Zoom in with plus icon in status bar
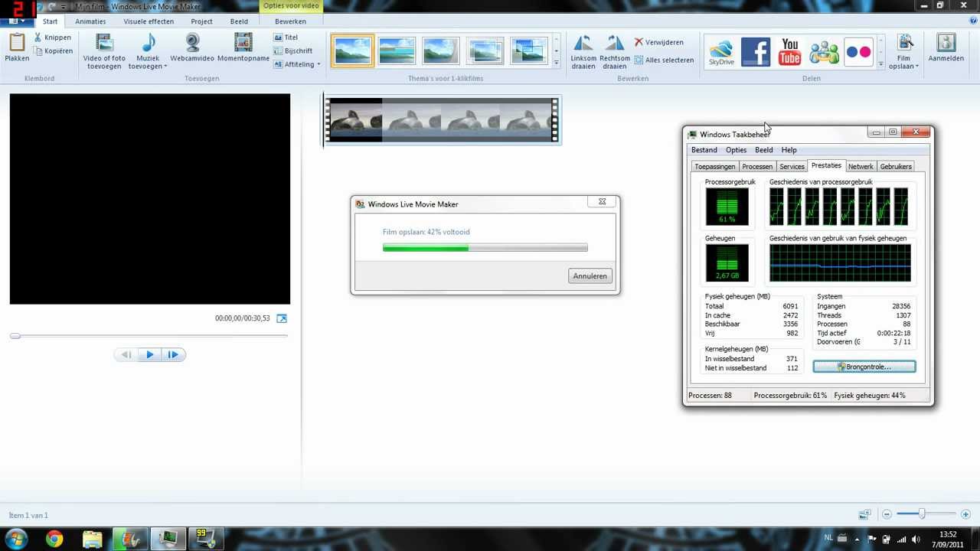The height and width of the screenshot is (551, 980). [x=965, y=515]
